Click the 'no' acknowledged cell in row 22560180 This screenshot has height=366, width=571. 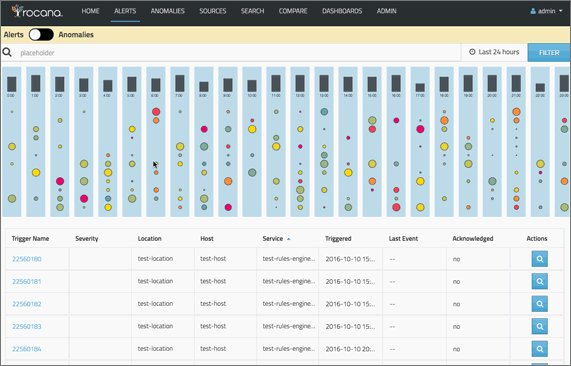[x=456, y=259]
